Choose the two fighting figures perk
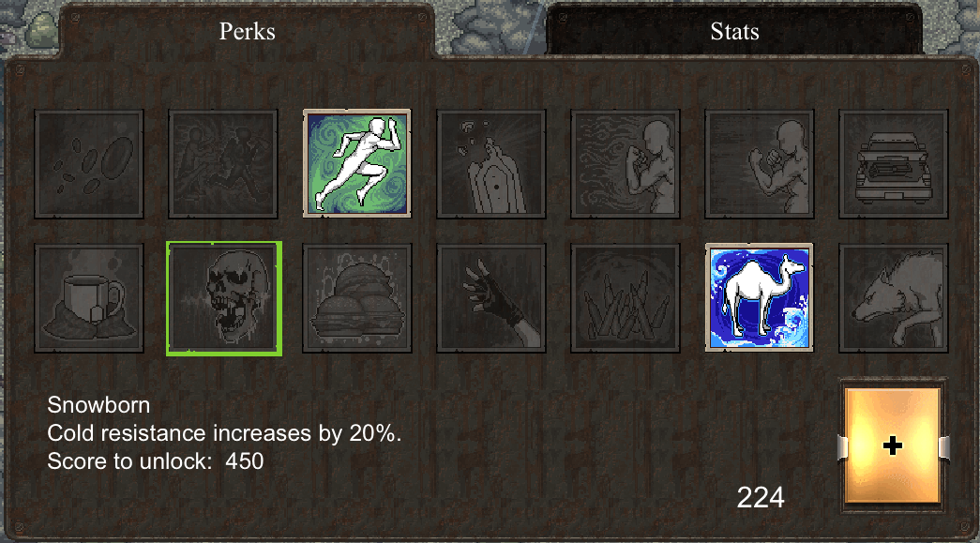This screenshot has height=543, width=980. click(223, 164)
